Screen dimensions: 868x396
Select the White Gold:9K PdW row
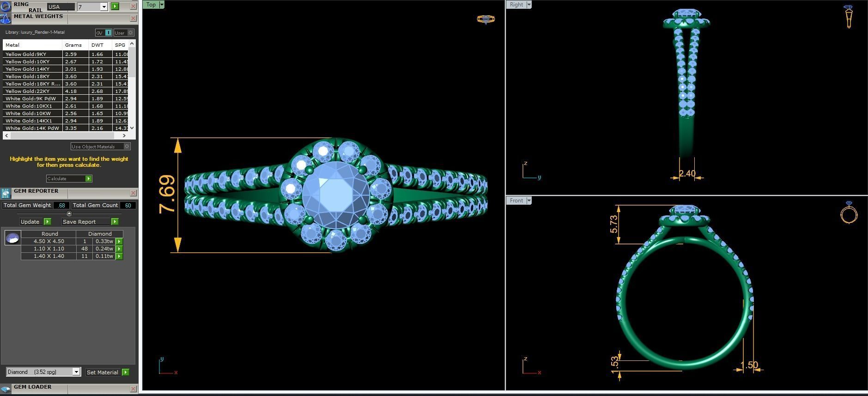click(x=66, y=98)
